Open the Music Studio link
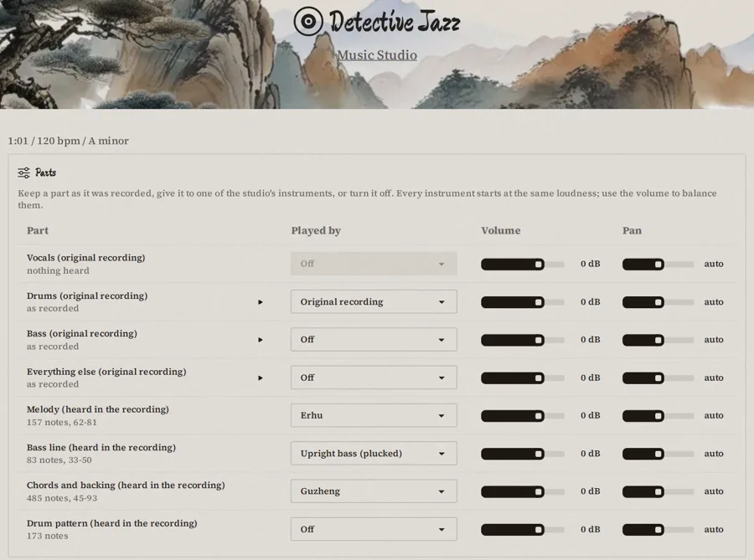The height and width of the screenshot is (560, 754). pyautogui.click(x=376, y=55)
